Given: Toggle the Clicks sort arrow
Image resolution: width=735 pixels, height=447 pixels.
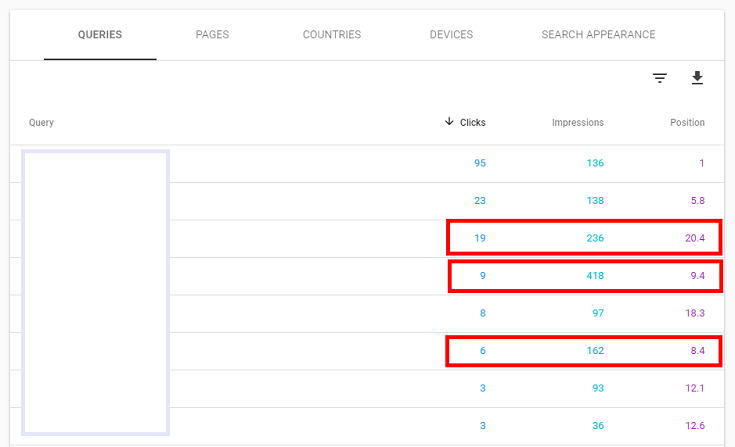Looking at the screenshot, I should click(449, 122).
